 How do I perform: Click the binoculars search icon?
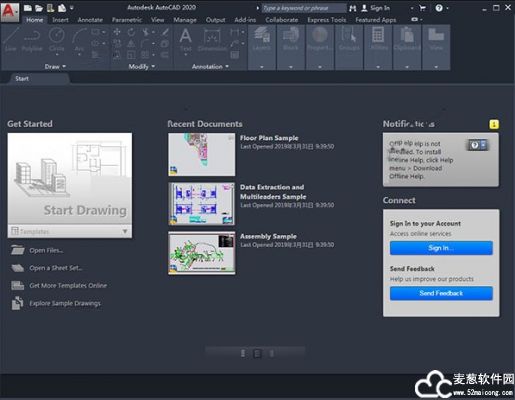tap(352, 8)
